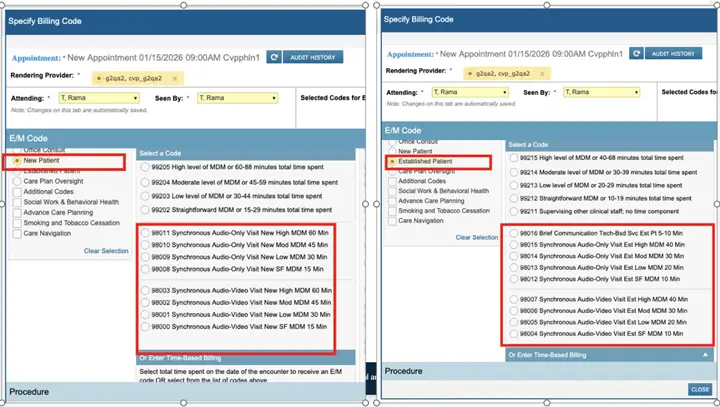This screenshot has height=407, width=720.
Task: Check Smoking and Tobacco Cessation in left panel
Action: [16, 222]
